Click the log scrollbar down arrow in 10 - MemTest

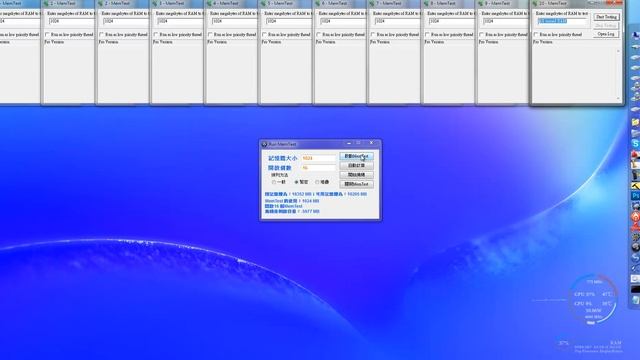(618, 98)
